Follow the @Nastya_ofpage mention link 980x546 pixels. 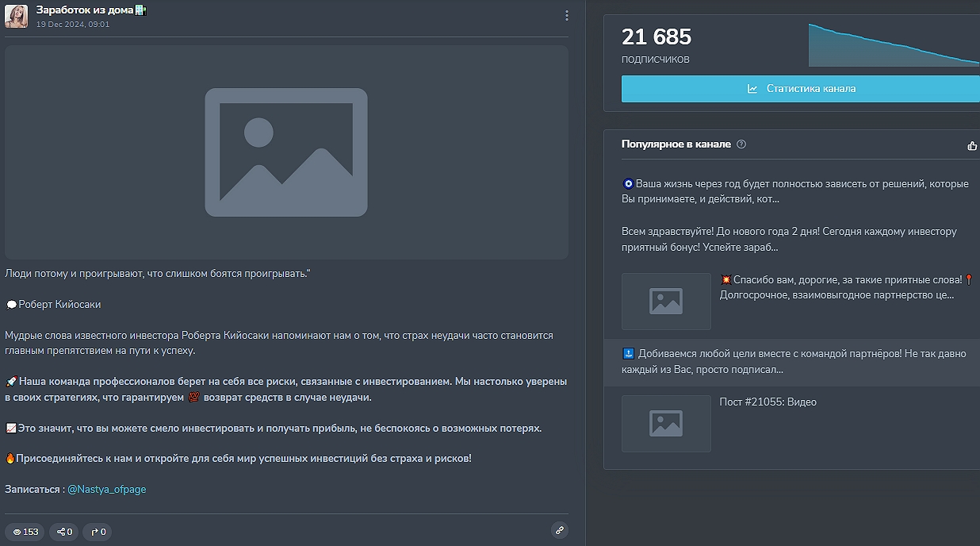107,490
